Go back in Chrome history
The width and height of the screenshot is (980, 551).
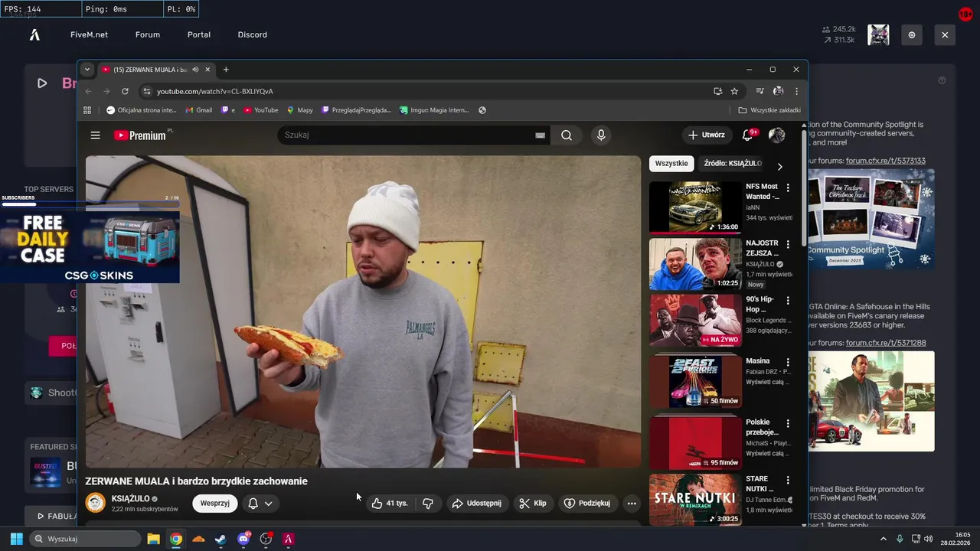pos(88,91)
